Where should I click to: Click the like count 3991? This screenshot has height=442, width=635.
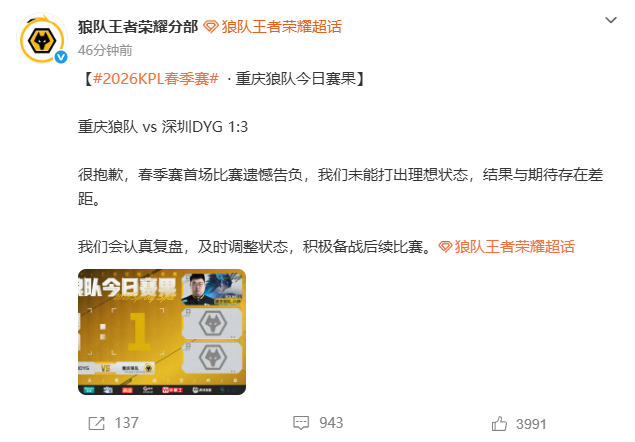coord(531,424)
